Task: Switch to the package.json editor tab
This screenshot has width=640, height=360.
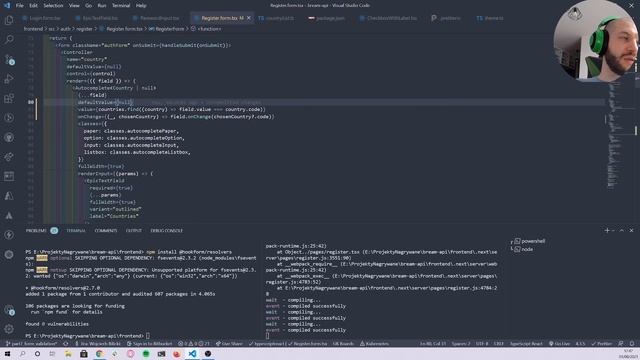Action: [327, 18]
